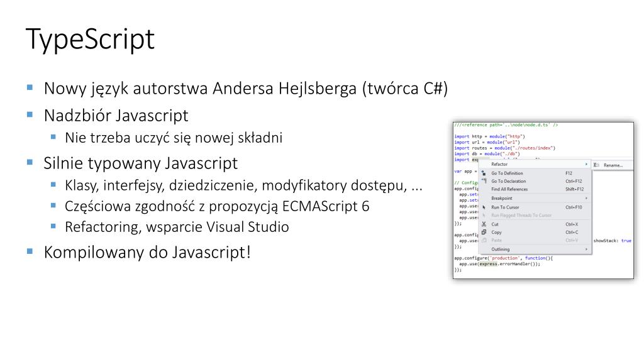644x362 pixels.
Task: Click the Run To Cursor arrow icon
Action: pyautogui.click(x=484, y=207)
